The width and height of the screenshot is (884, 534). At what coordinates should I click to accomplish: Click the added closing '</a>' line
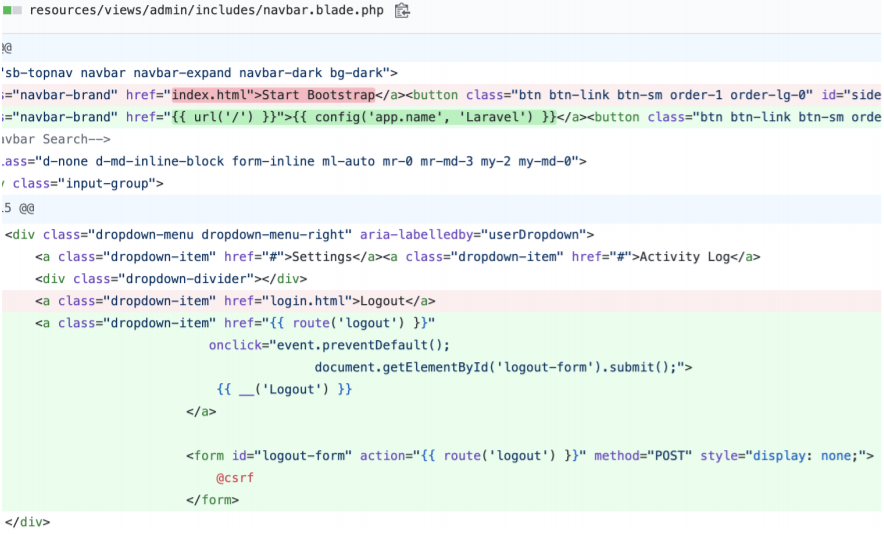(x=201, y=412)
